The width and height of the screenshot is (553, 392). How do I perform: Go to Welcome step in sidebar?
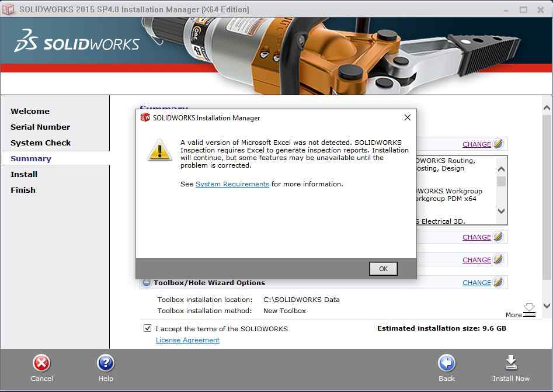pyautogui.click(x=30, y=111)
